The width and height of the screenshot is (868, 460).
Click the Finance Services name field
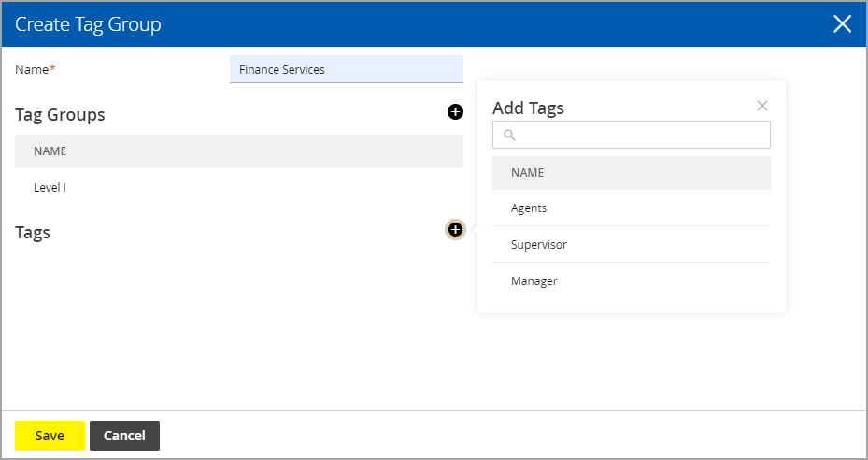click(x=347, y=69)
